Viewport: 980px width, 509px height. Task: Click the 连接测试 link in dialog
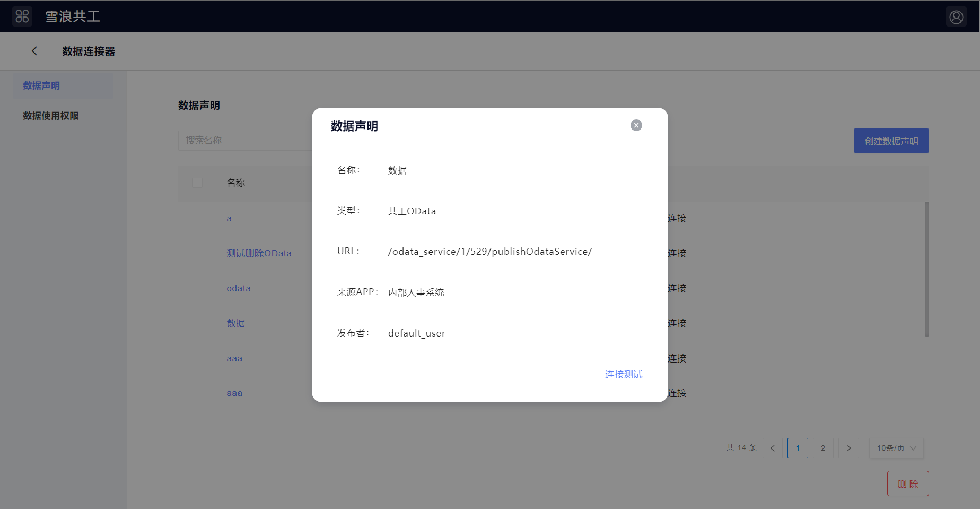click(624, 374)
